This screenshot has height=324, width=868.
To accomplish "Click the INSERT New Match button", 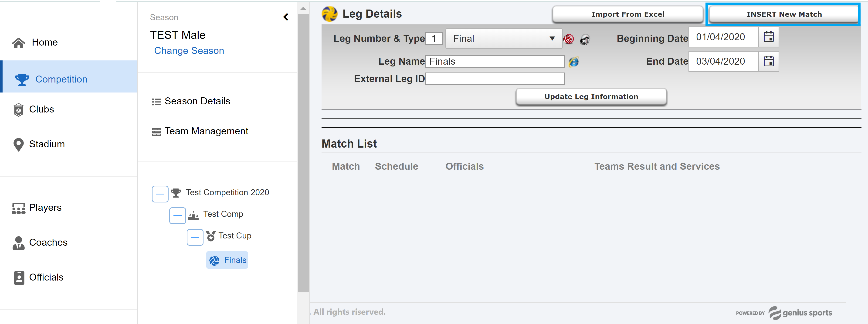I will [x=784, y=14].
